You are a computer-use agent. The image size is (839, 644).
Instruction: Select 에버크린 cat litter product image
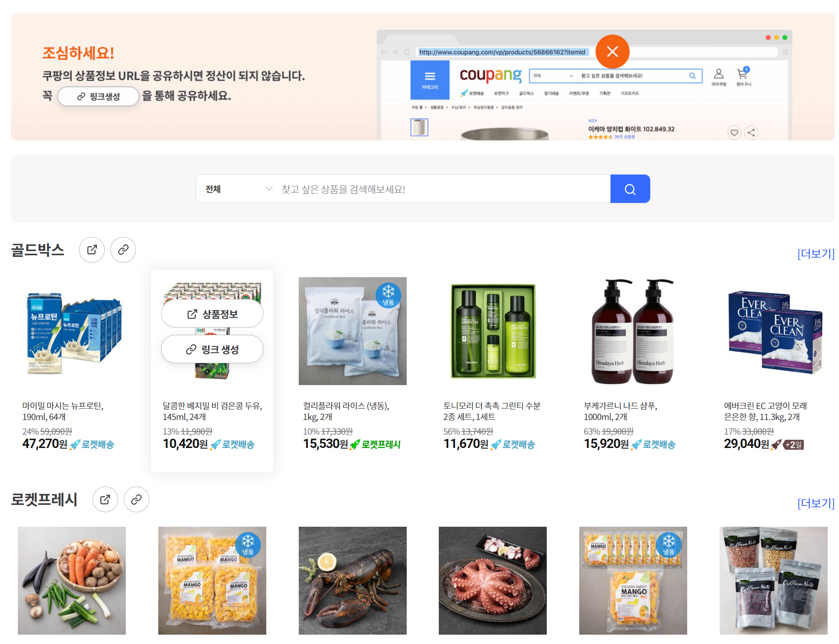click(773, 331)
